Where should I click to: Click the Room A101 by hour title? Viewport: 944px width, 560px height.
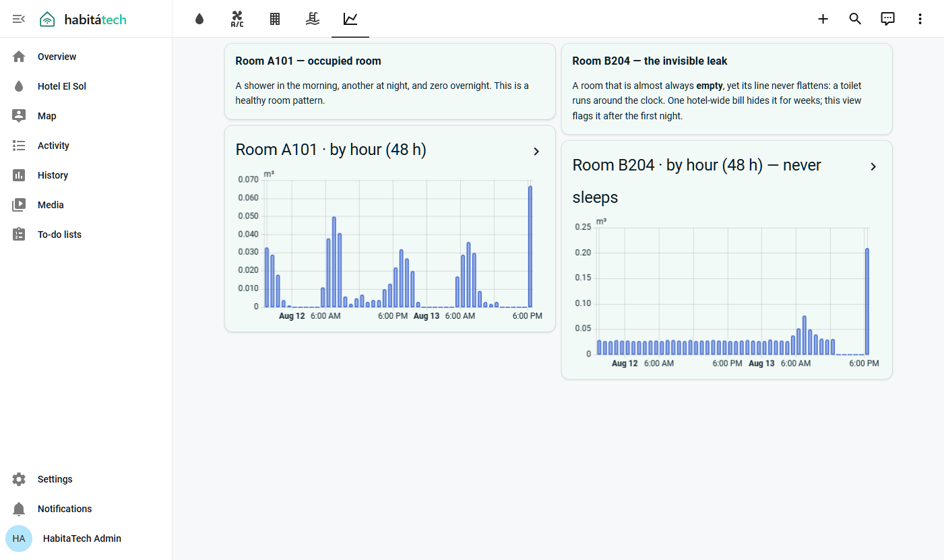331,150
